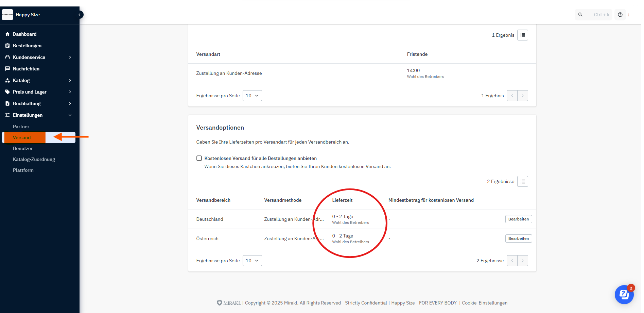The image size is (644, 313).
Task: Open the help question mark icon
Action: 620,15
